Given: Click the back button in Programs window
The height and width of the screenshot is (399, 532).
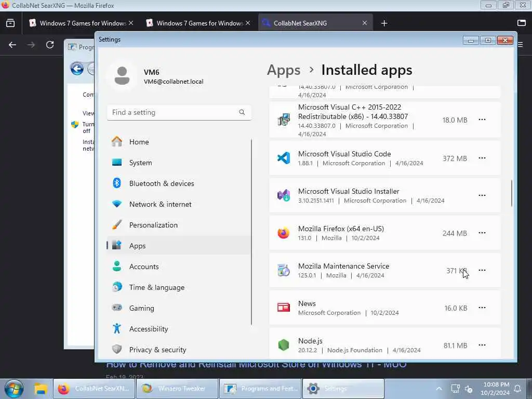Looking at the screenshot, I should (77, 69).
